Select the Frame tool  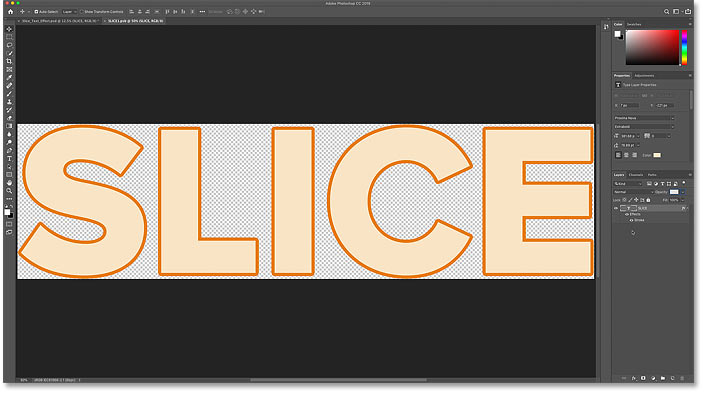coord(9,70)
